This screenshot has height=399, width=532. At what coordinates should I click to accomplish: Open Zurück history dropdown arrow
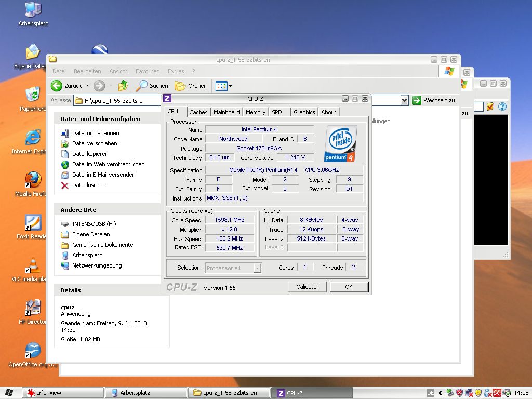click(87, 86)
